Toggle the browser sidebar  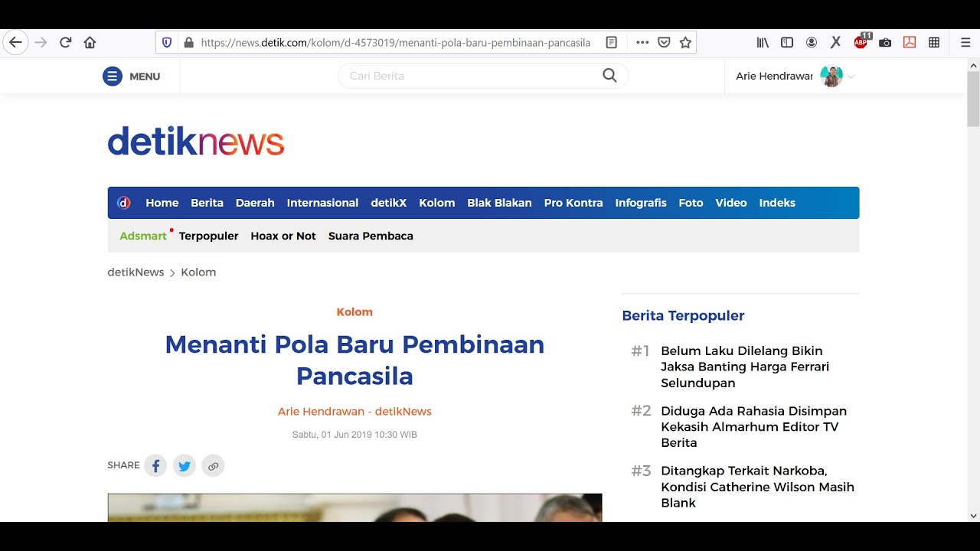(x=787, y=43)
